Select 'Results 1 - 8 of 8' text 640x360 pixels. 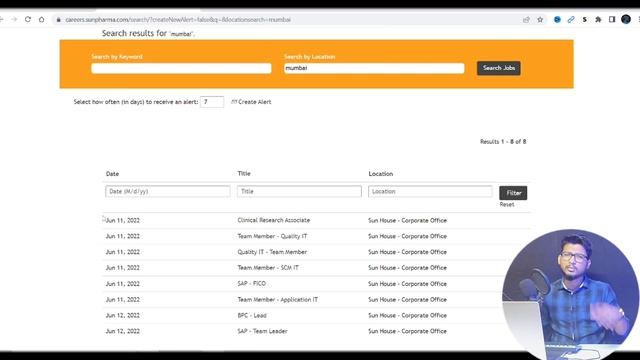(x=503, y=142)
